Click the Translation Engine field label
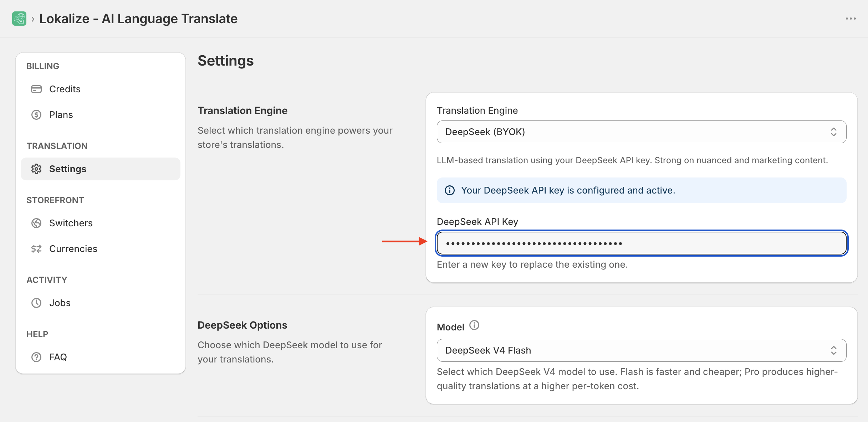The width and height of the screenshot is (868, 422). (x=477, y=110)
